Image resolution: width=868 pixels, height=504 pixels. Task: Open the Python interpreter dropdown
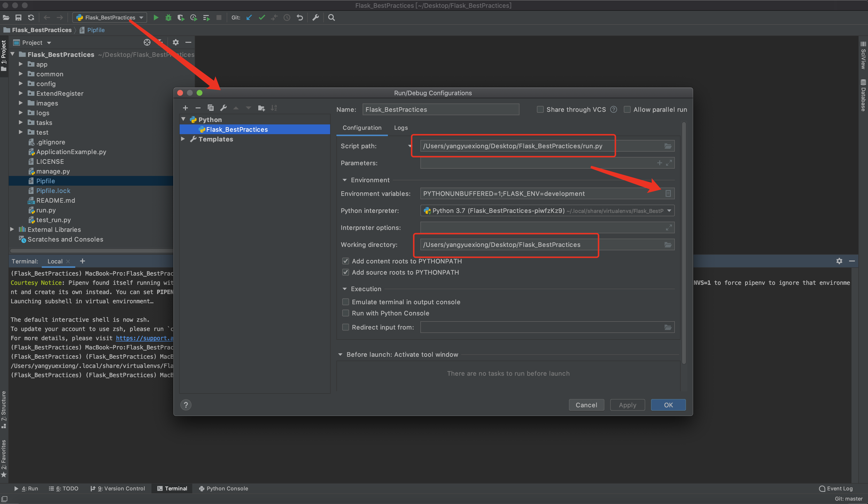pyautogui.click(x=669, y=211)
